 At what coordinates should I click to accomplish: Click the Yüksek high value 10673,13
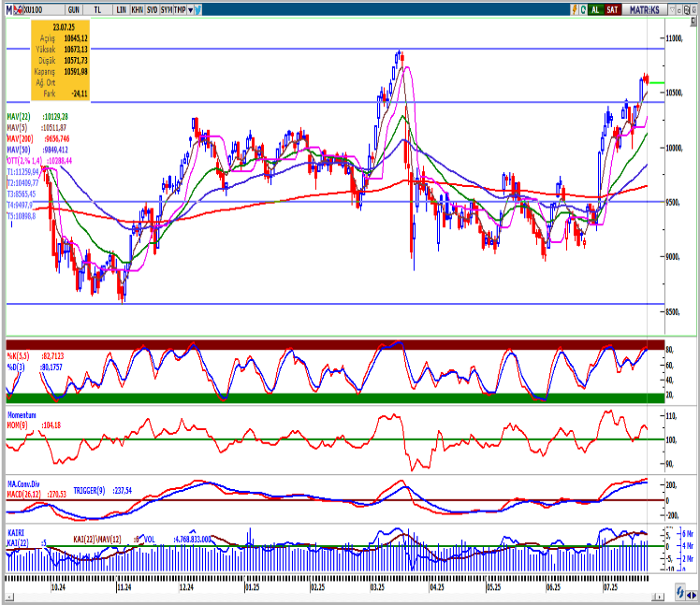(x=76, y=49)
